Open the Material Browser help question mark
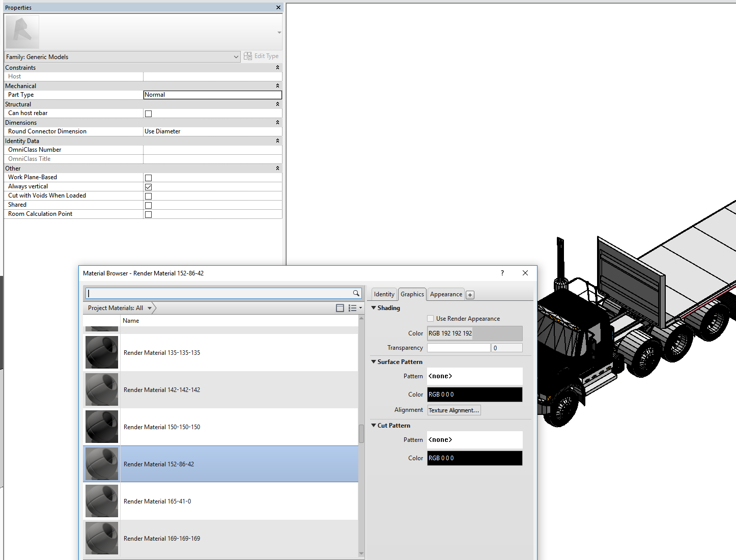The height and width of the screenshot is (560, 736). click(502, 273)
